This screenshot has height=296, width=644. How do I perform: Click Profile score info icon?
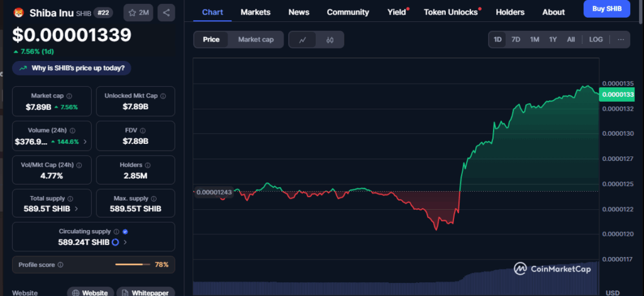[60, 265]
